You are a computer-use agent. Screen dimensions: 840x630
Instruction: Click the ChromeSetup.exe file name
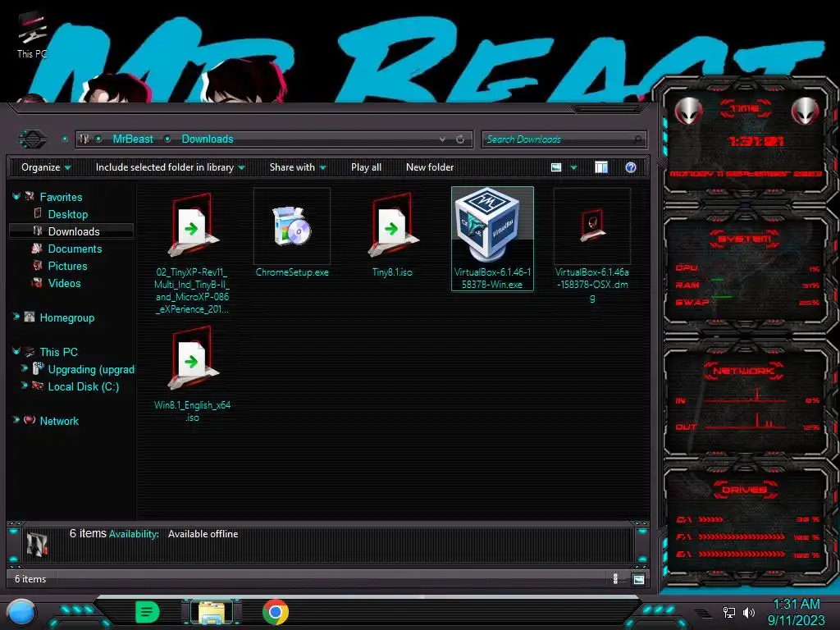tap(292, 272)
